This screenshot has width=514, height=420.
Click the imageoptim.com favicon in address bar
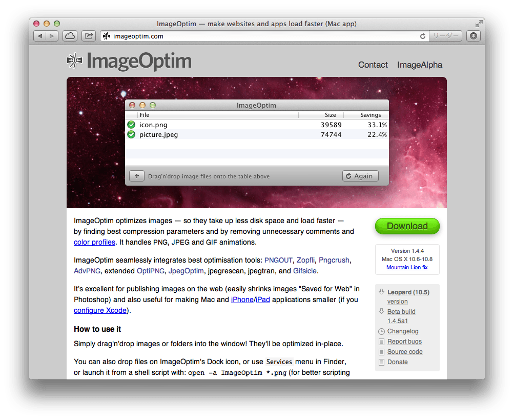(106, 36)
